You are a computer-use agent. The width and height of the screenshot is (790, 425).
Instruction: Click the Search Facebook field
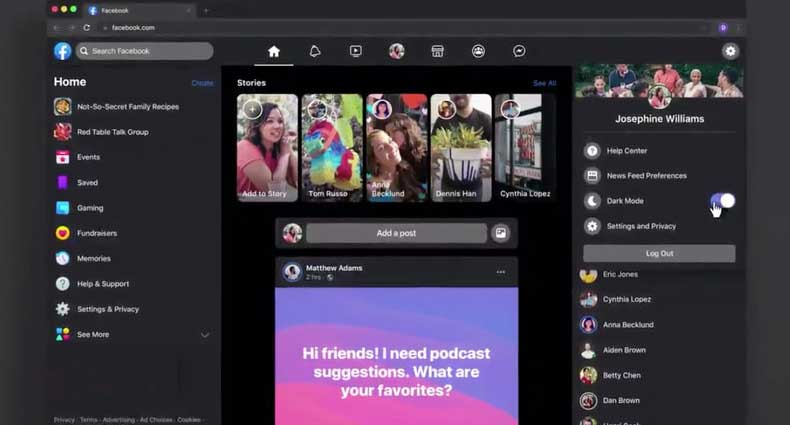pos(145,51)
